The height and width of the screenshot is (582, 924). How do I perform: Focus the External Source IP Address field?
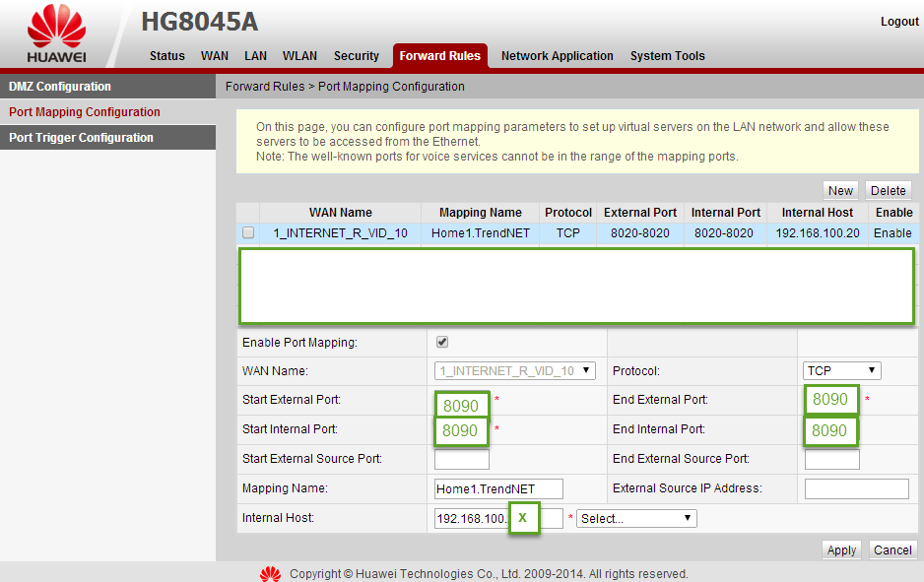click(856, 489)
